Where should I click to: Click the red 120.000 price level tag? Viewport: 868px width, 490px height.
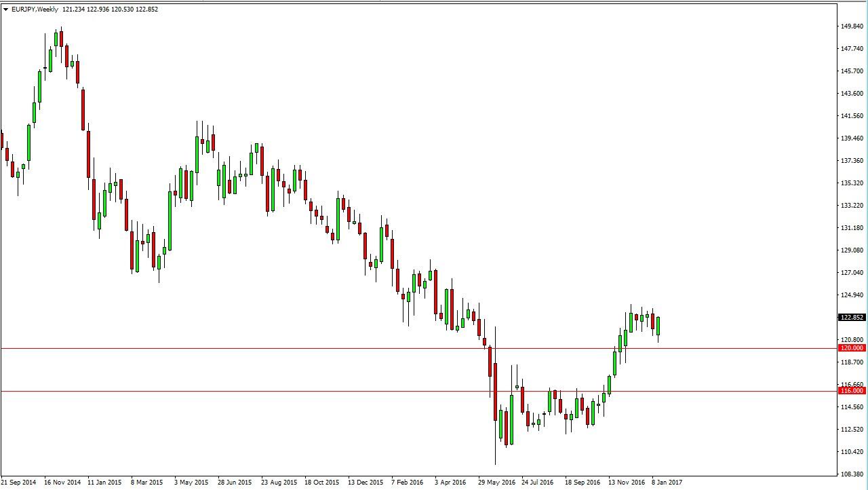tap(852, 348)
